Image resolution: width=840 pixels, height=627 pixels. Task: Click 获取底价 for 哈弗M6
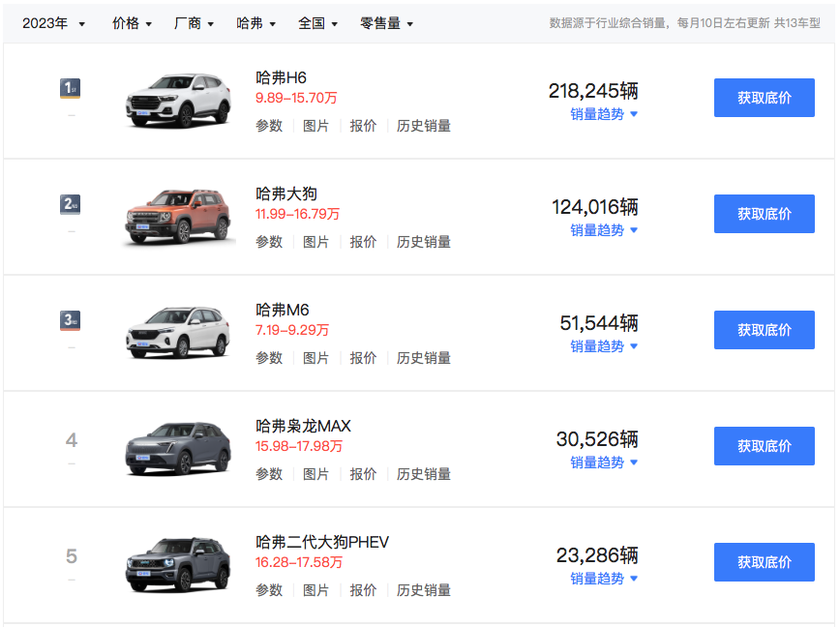coord(764,330)
